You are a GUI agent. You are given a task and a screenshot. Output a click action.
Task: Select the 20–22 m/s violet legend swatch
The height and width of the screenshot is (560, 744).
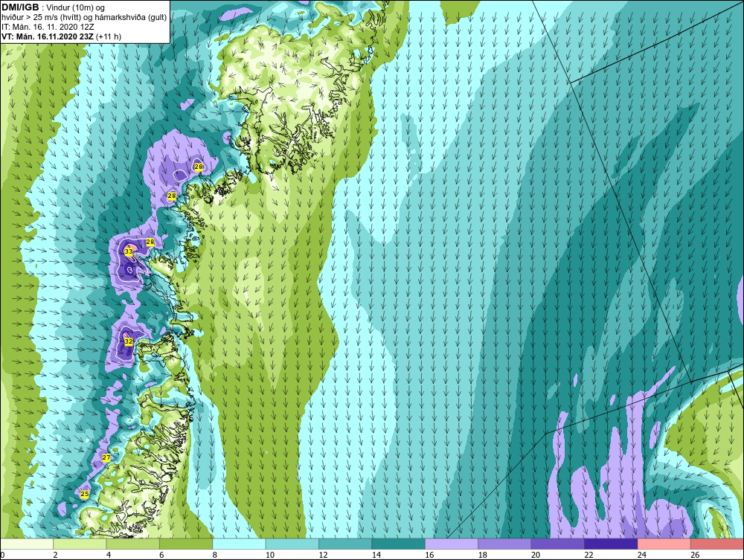[558, 544]
